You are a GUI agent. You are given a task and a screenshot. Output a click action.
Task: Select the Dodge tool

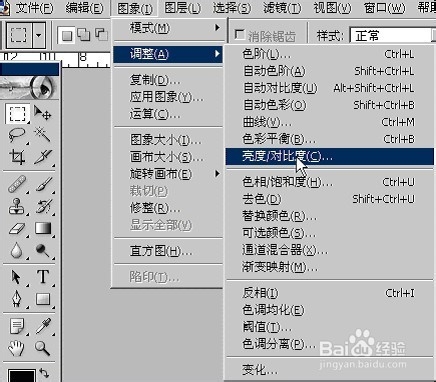point(43,250)
